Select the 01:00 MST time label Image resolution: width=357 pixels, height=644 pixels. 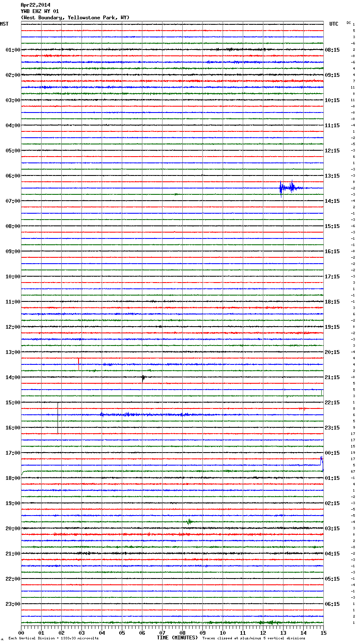tap(13, 50)
